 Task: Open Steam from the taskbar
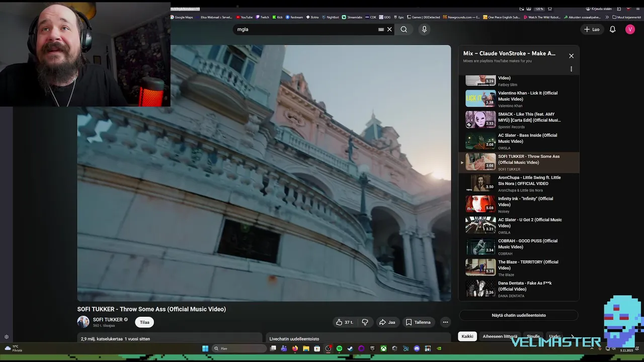(350, 348)
